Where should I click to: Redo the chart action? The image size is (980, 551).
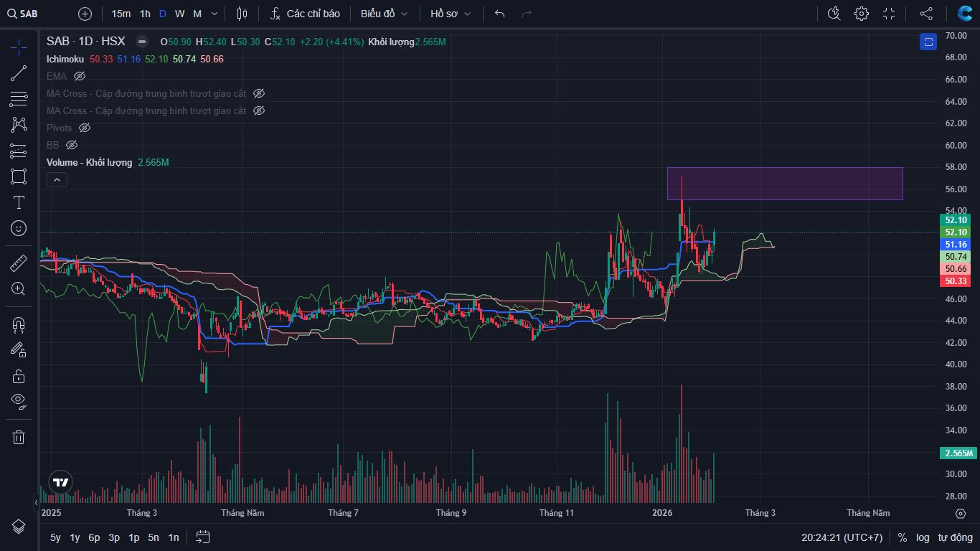[x=527, y=14]
